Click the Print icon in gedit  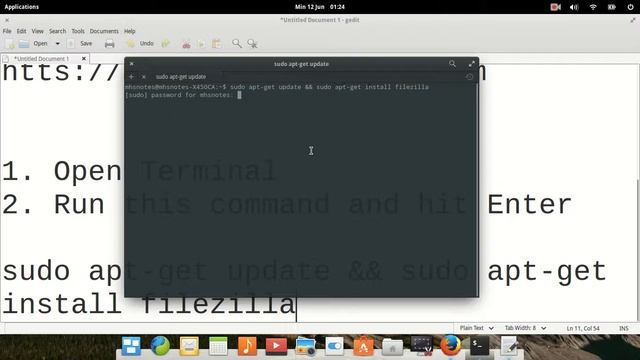point(109,44)
